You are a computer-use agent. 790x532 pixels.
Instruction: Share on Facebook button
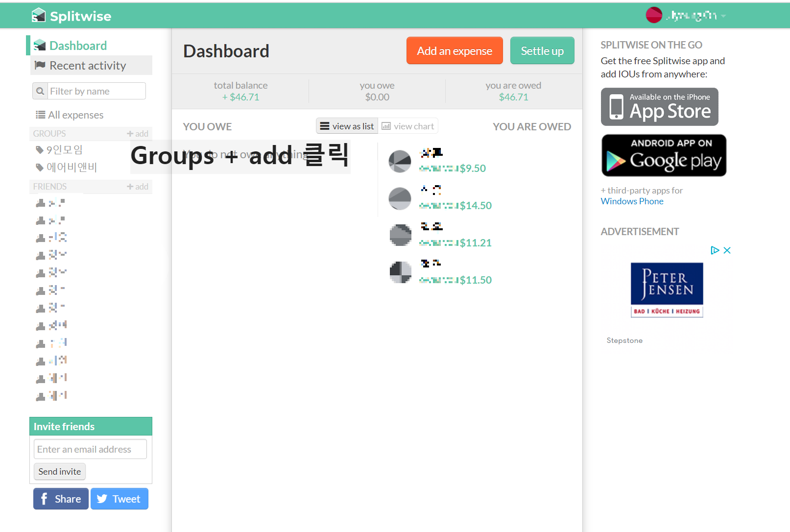click(61, 499)
